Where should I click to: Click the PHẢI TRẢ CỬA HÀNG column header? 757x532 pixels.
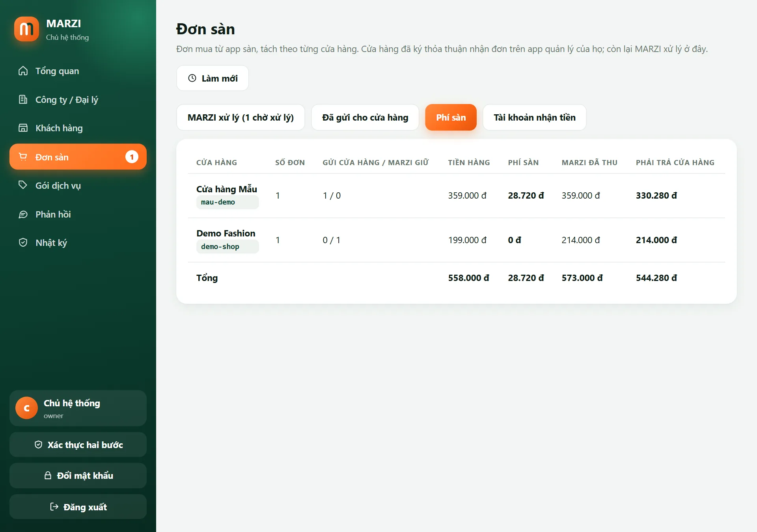(x=675, y=162)
